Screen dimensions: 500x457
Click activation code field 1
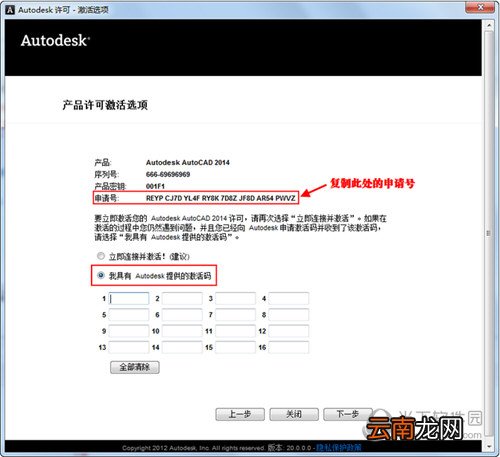click(129, 298)
